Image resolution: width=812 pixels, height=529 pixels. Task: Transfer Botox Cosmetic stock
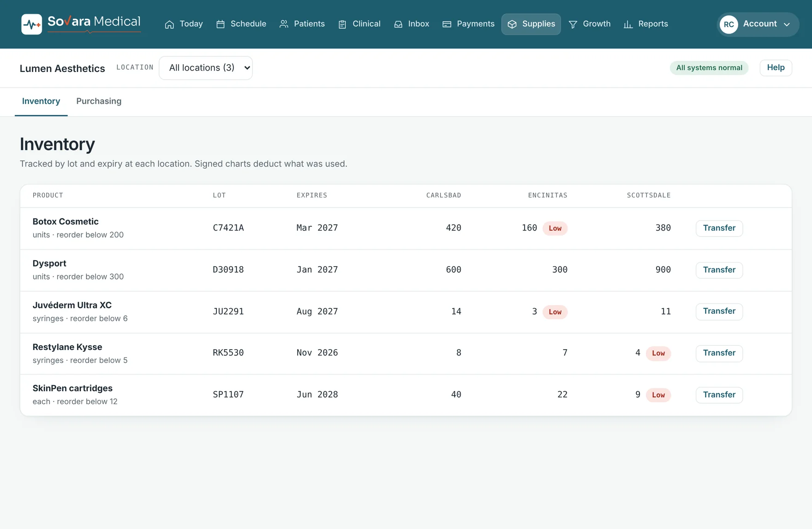click(719, 228)
